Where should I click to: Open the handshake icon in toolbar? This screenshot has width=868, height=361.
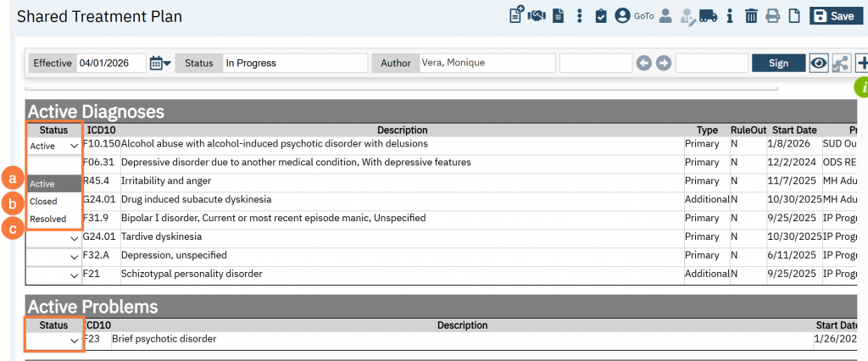pos(537,16)
